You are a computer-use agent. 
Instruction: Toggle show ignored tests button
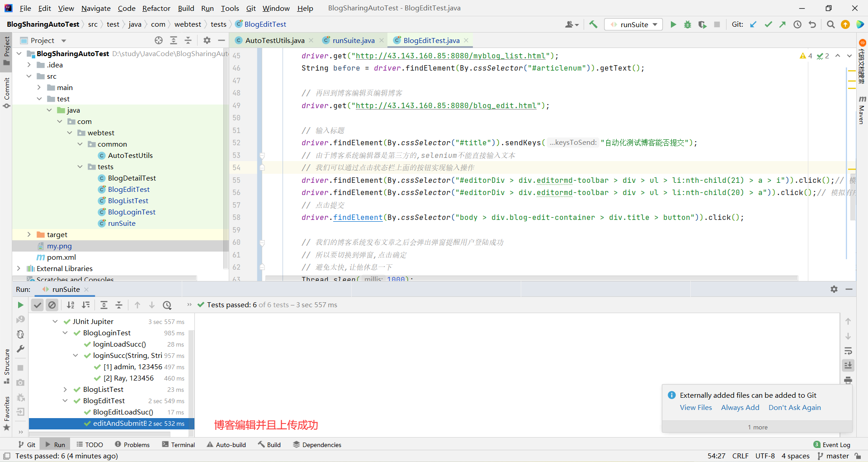(52, 305)
